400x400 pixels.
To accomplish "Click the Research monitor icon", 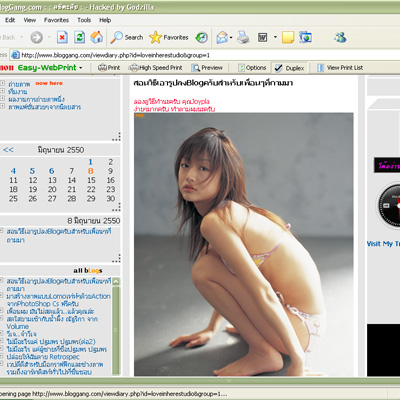I will pyautogui.click(x=305, y=37).
